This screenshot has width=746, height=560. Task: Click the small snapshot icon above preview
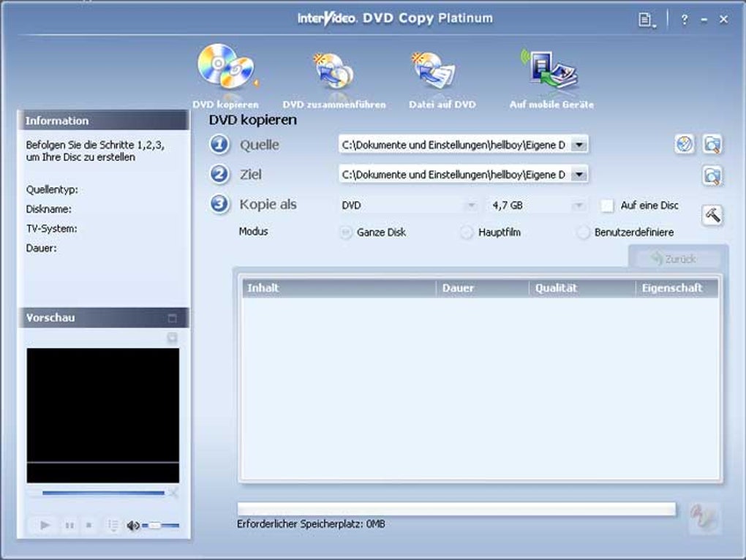point(172,338)
